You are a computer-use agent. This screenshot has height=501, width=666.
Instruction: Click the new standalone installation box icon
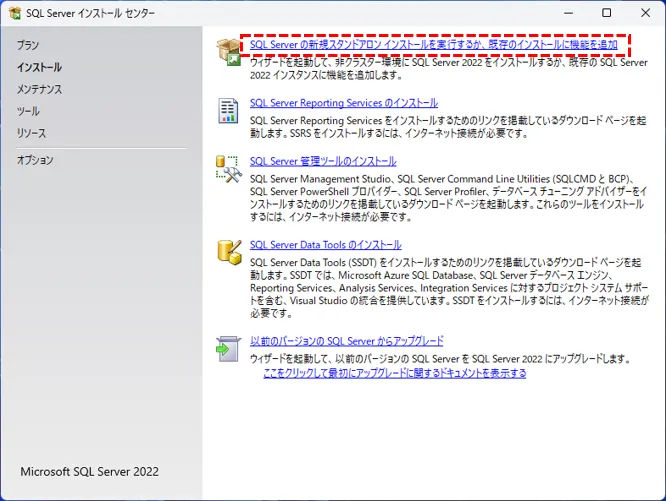(x=229, y=50)
